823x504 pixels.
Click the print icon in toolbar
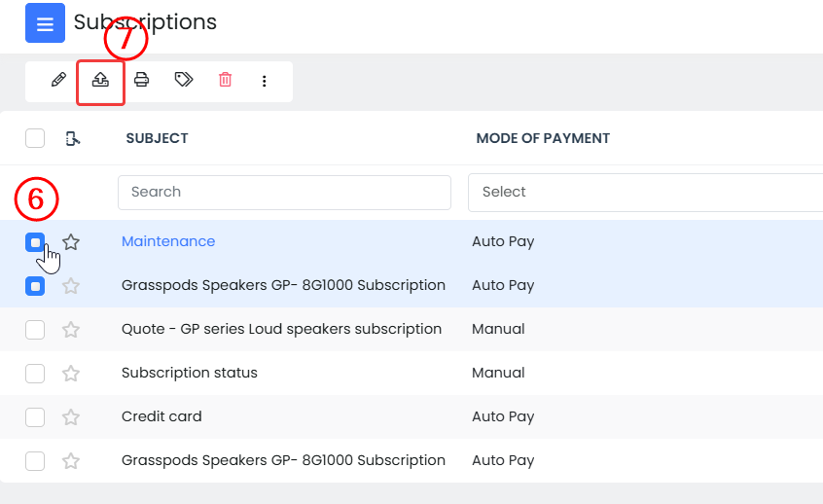(x=142, y=81)
